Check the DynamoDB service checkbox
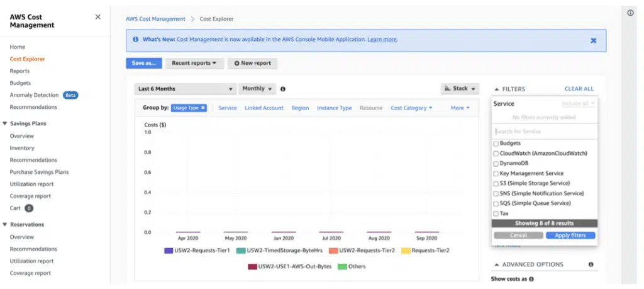Viewport: 644px width, 289px height. point(496,164)
